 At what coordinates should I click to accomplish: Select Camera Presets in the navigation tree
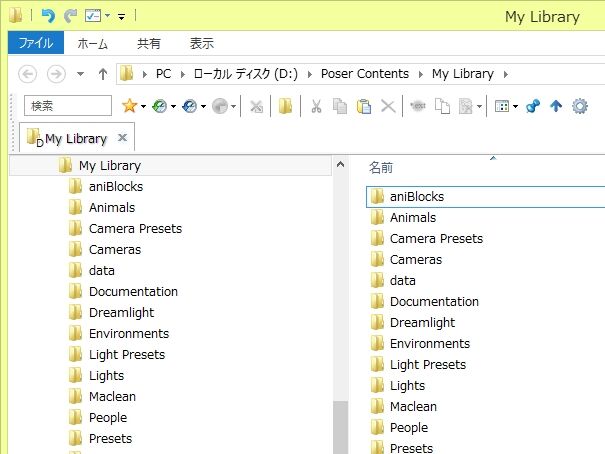(135, 228)
